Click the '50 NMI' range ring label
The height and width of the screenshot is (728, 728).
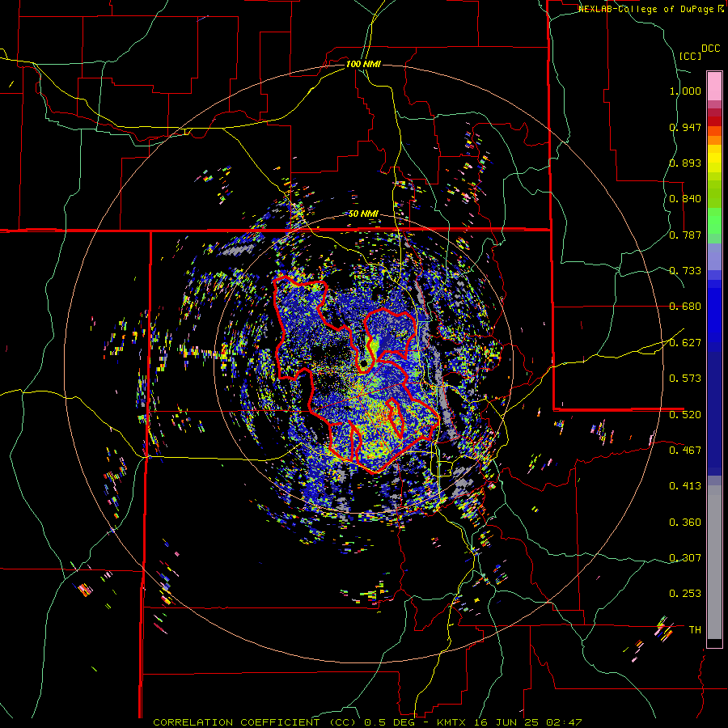(x=363, y=214)
